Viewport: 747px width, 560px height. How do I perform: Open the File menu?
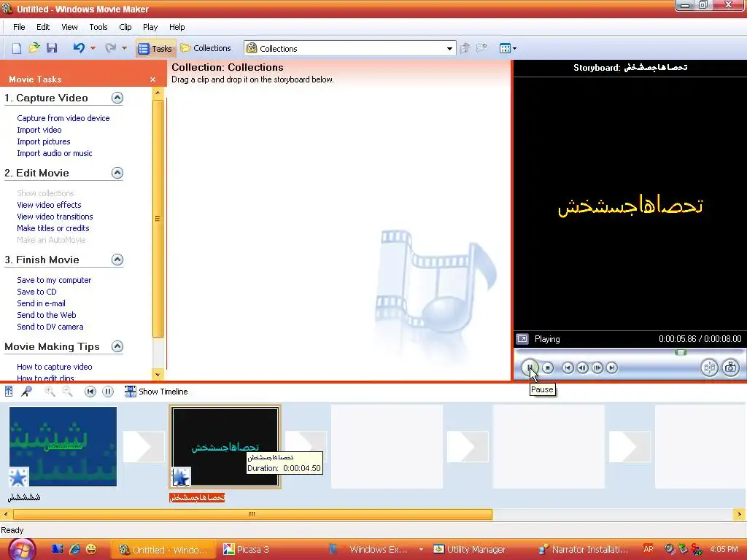[19, 27]
